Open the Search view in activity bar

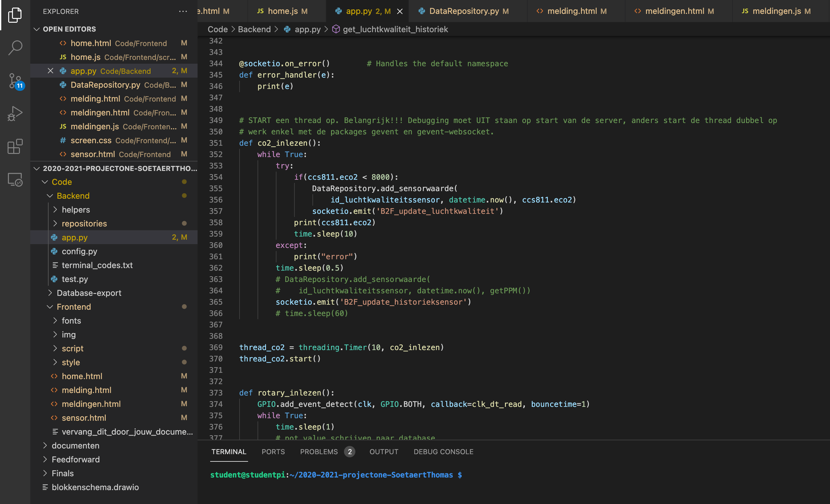[x=15, y=48]
